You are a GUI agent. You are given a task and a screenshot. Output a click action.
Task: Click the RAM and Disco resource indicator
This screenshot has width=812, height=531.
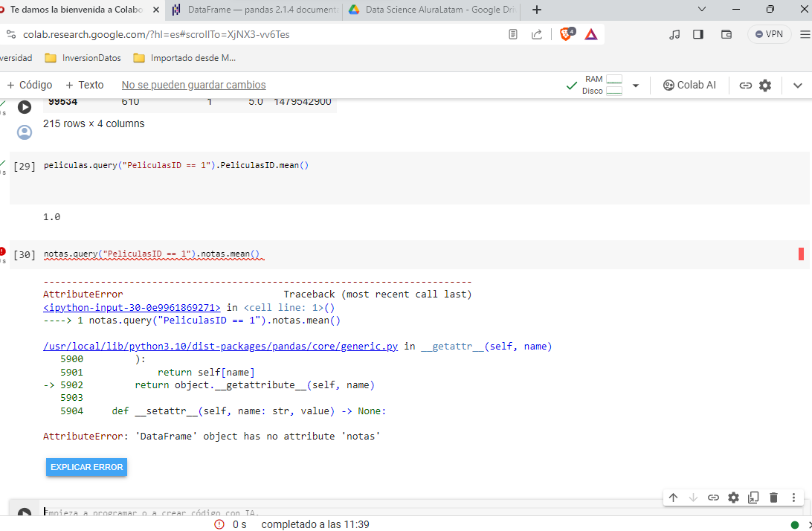pos(602,85)
